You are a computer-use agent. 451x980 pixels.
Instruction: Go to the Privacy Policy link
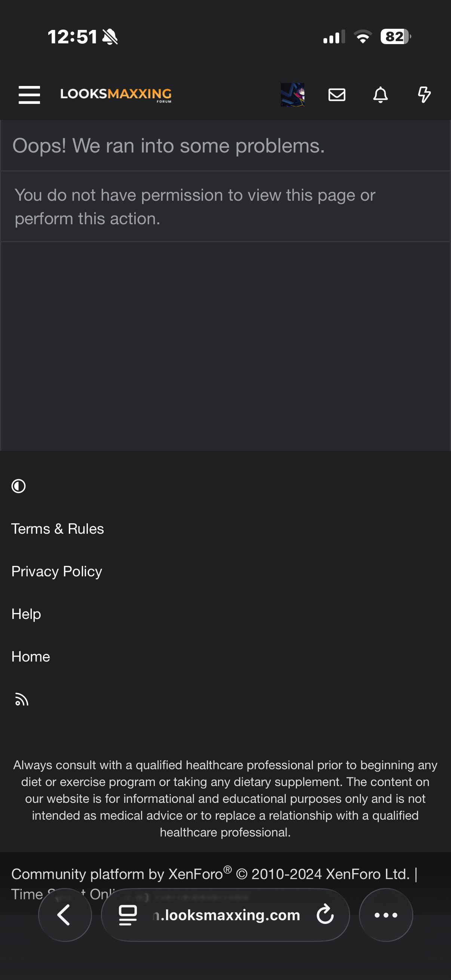(x=57, y=571)
